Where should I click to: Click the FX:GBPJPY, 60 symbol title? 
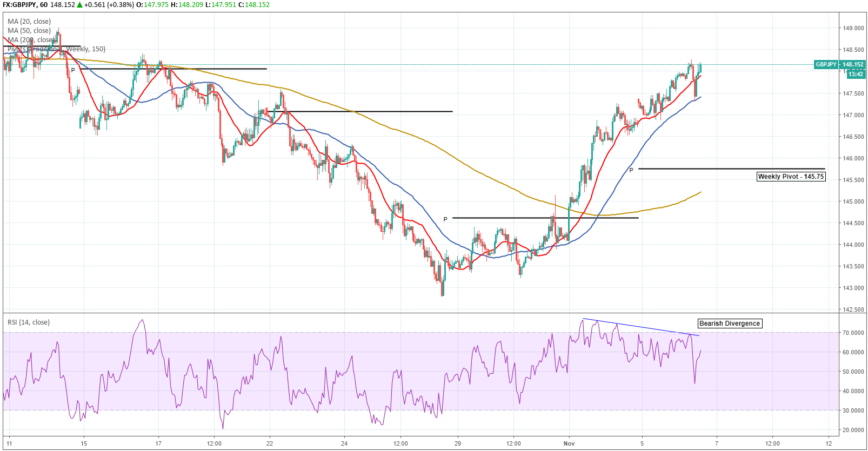[x=25, y=5]
